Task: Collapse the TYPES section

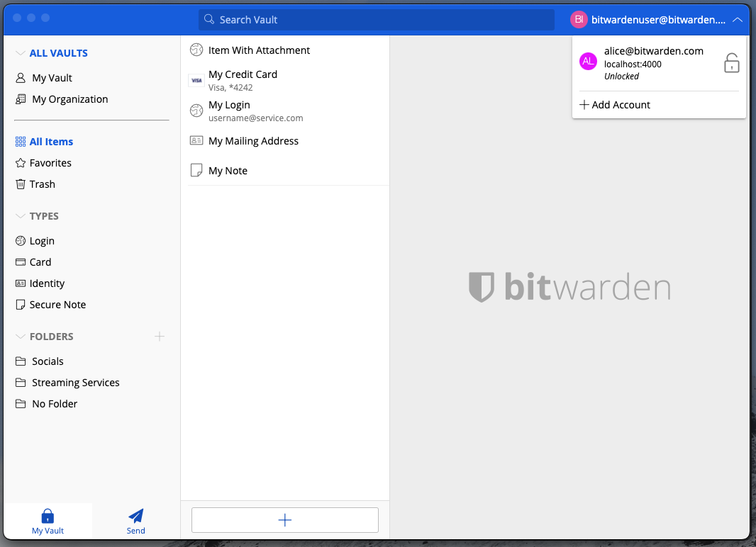Action: click(20, 215)
